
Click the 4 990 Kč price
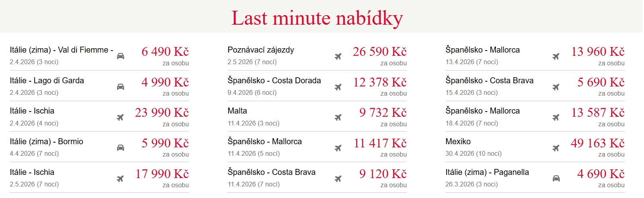pos(165,82)
